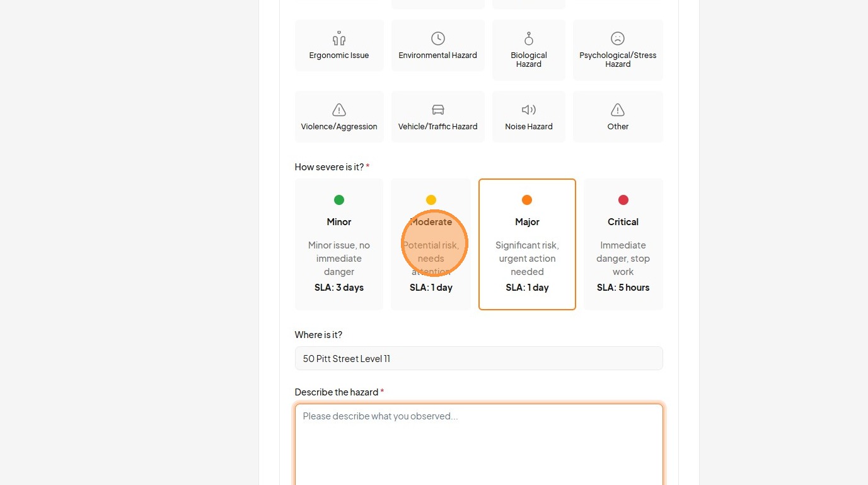Choose the Biological Hazard icon
The image size is (868, 485).
529,38
